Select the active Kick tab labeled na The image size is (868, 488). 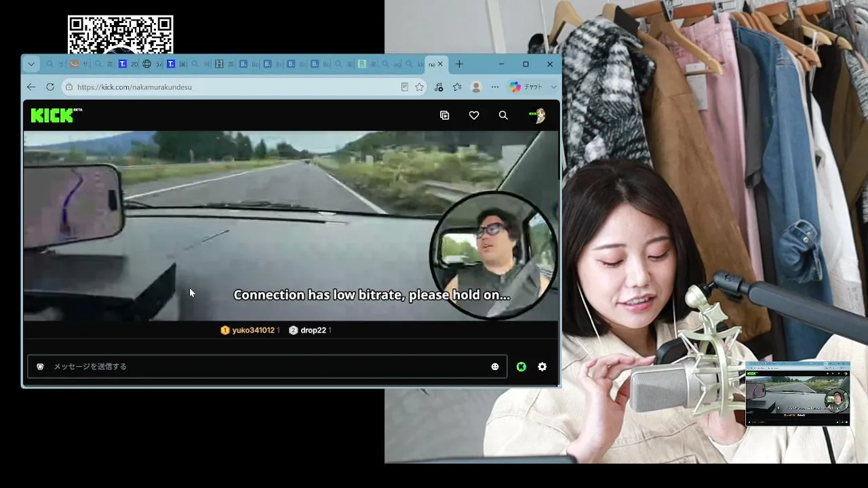[432, 64]
